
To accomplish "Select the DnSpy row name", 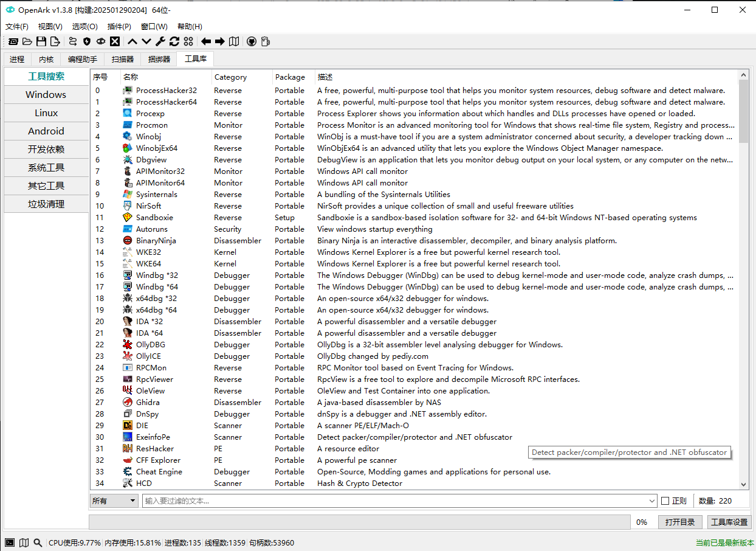I will coord(148,414).
